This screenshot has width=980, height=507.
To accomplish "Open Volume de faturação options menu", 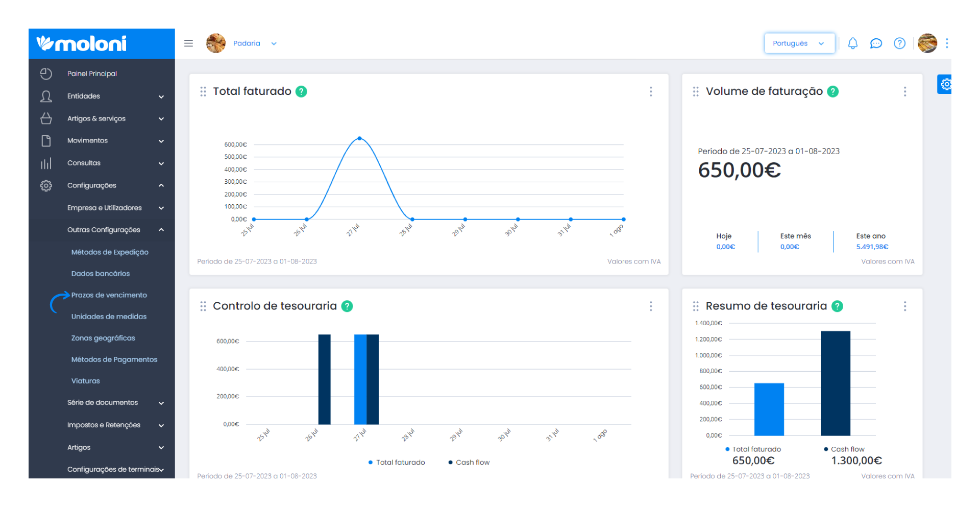I will [x=905, y=91].
